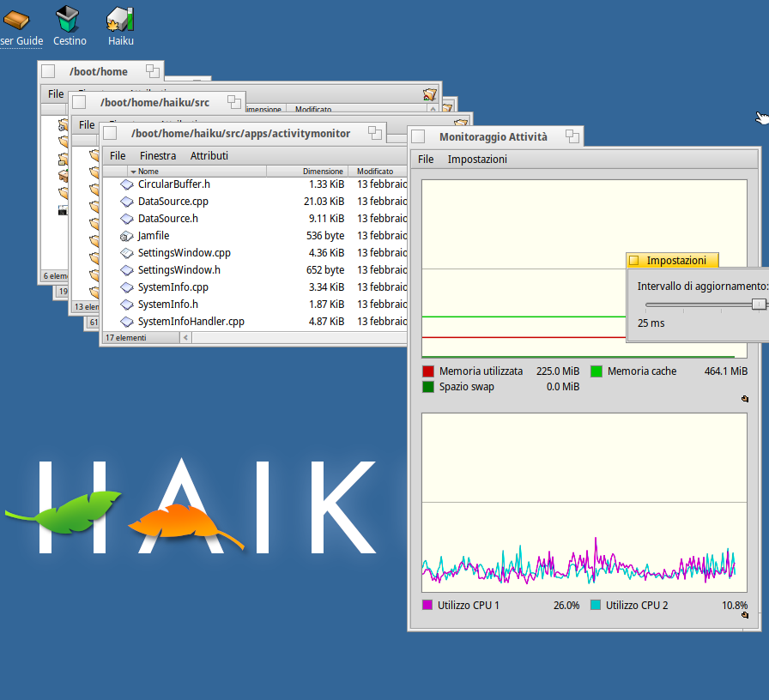The width and height of the screenshot is (769, 700).
Task: Click the Memoria cache green color swatch
Action: click(596, 371)
